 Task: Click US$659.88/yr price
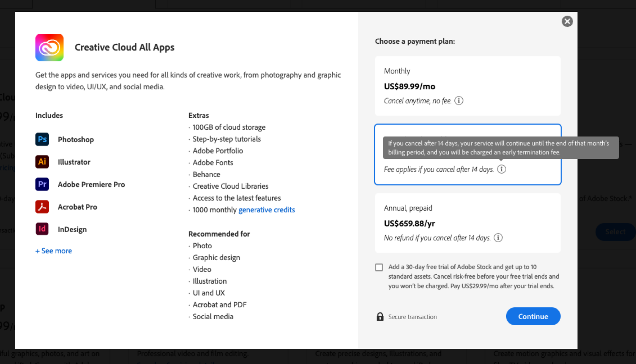click(409, 224)
